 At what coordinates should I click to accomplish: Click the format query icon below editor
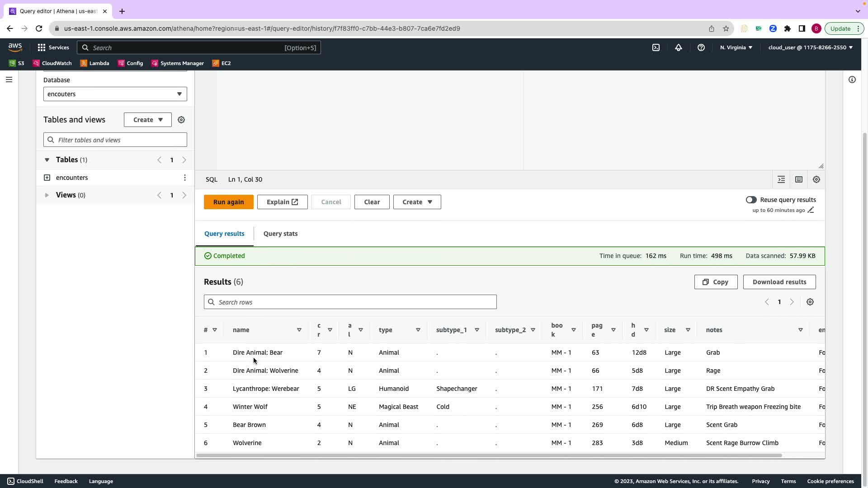781,179
